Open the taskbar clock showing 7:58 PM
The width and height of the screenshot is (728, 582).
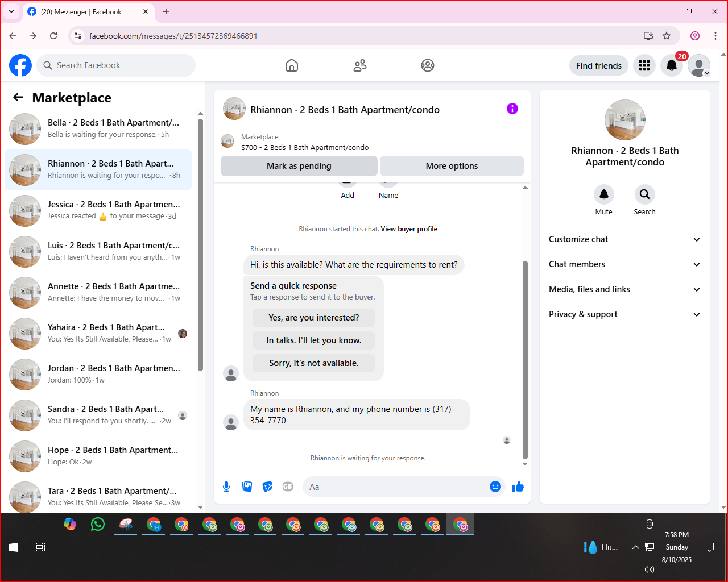(677, 547)
